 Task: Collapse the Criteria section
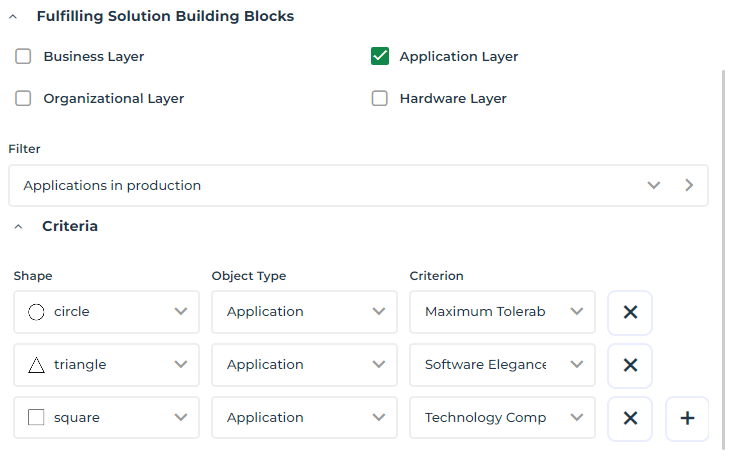[x=18, y=227]
